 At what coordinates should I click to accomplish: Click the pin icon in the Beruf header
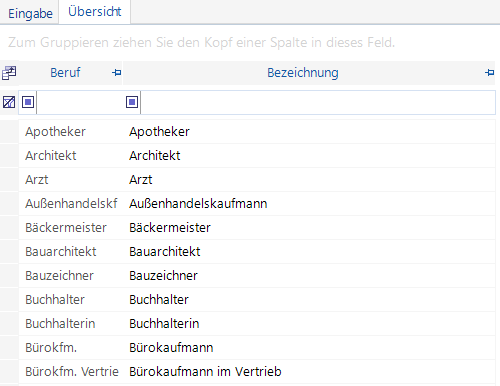tap(117, 72)
